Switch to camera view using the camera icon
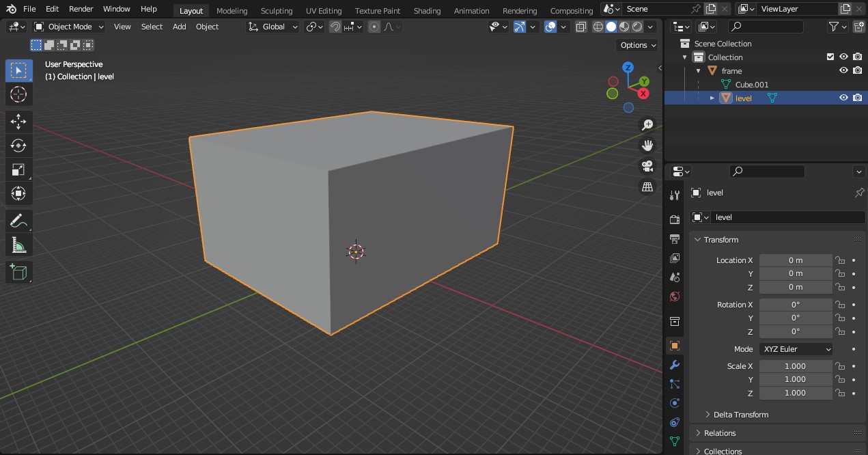868x455 pixels. click(x=647, y=166)
